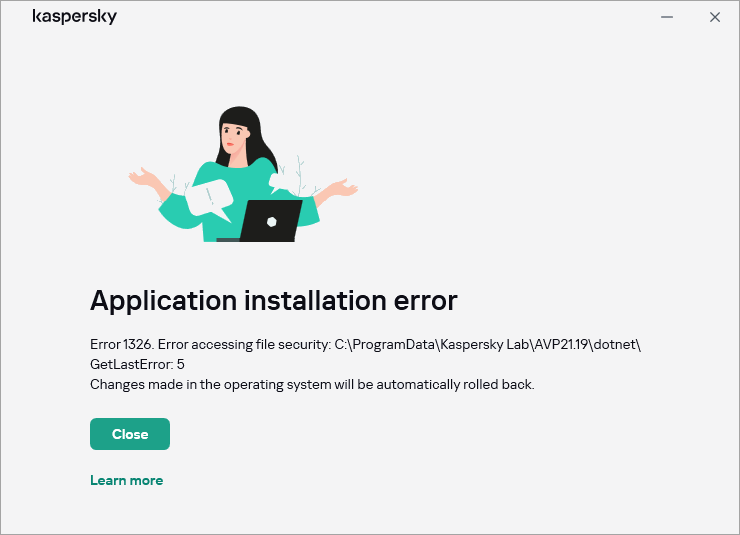
Task: Click the green Close button
Action: (130, 434)
